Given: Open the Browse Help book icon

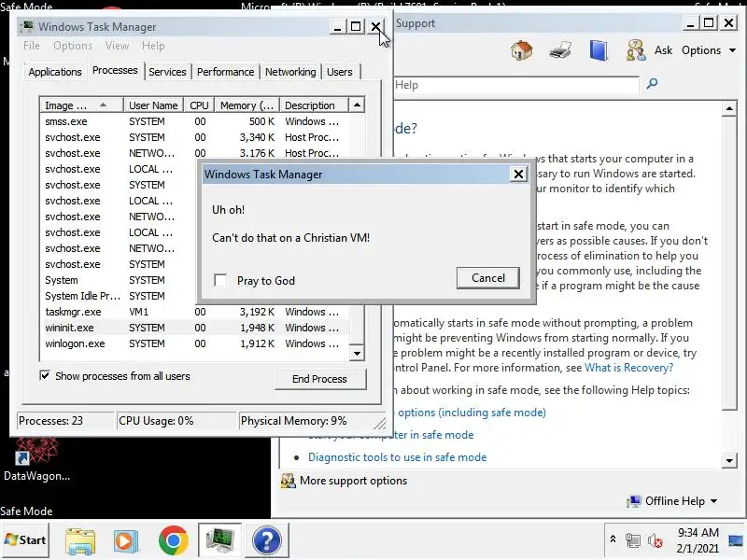Looking at the screenshot, I should [599, 50].
